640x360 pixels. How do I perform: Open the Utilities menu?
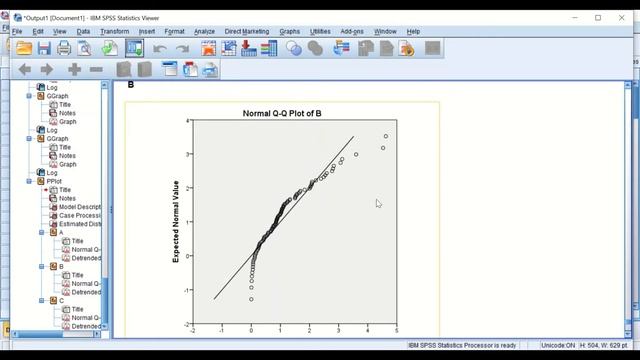[x=320, y=31]
